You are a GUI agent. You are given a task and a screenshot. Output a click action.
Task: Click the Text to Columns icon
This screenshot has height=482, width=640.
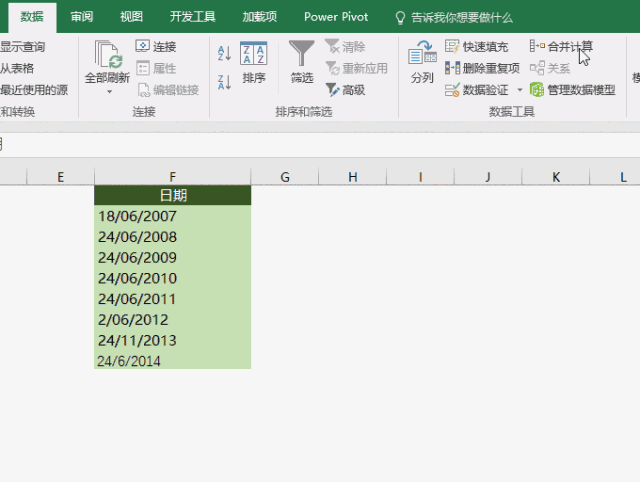(422, 53)
